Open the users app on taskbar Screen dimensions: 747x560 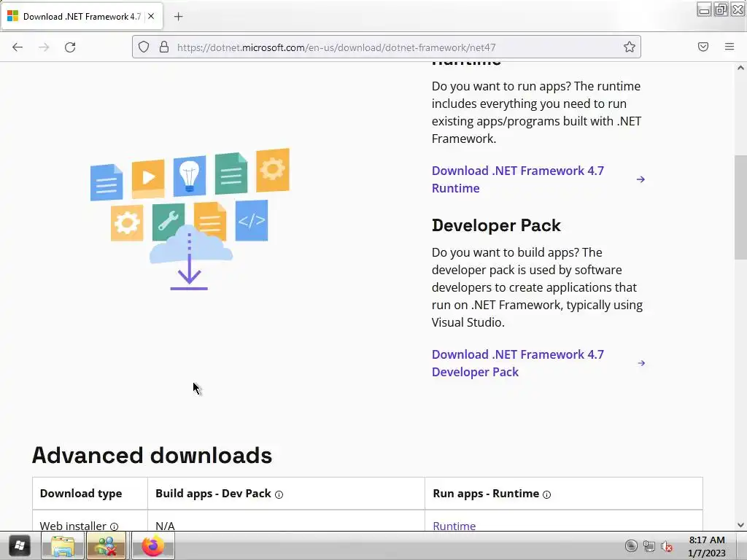[x=106, y=545]
